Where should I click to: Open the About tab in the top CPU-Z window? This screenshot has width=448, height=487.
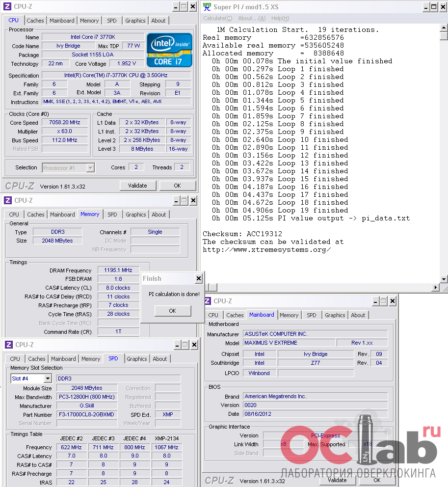click(x=158, y=21)
